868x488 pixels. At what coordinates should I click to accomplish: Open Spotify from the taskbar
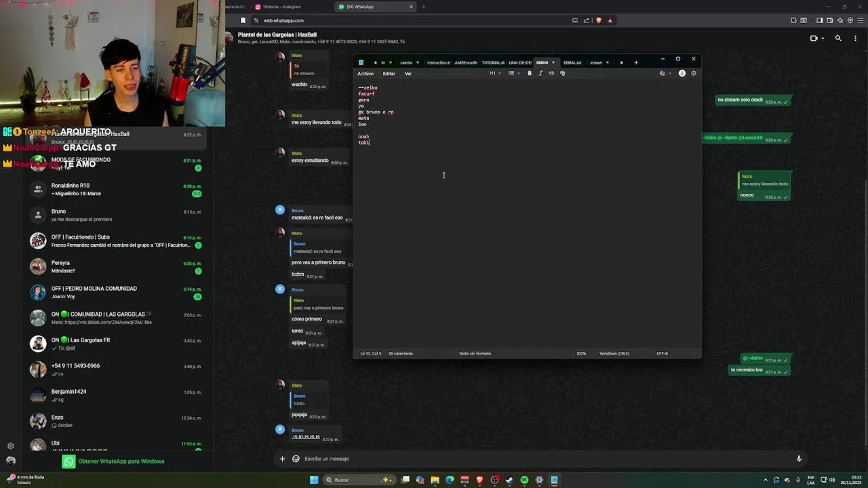tap(524, 480)
